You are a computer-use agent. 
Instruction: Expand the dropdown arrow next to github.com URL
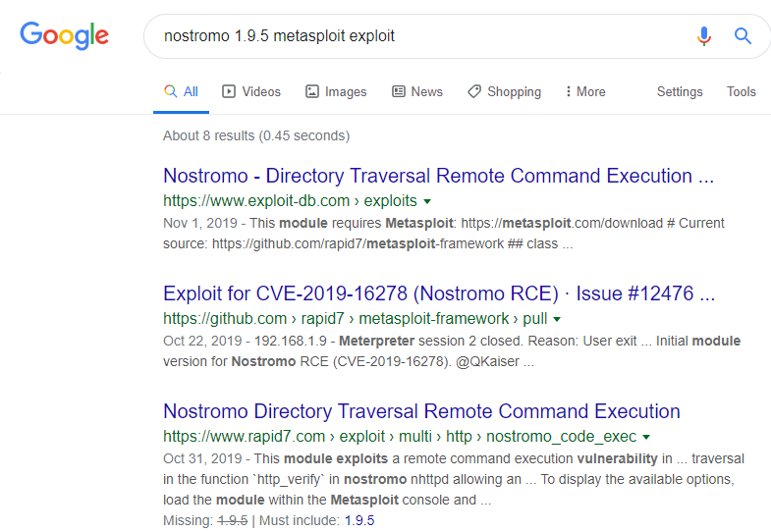click(557, 319)
